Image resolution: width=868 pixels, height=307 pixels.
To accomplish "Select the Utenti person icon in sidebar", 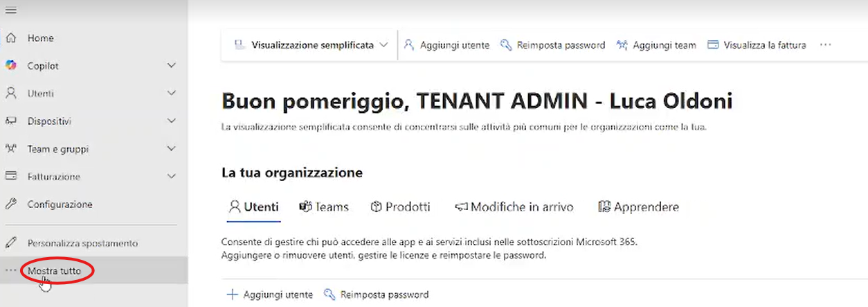I will click(11, 94).
